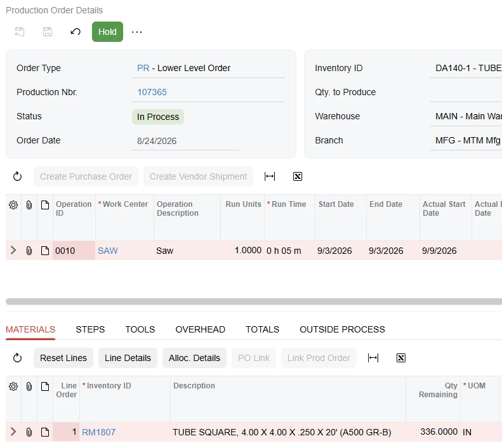The image size is (502, 448).
Task: Open the more actions ellipsis menu
Action: (136, 32)
